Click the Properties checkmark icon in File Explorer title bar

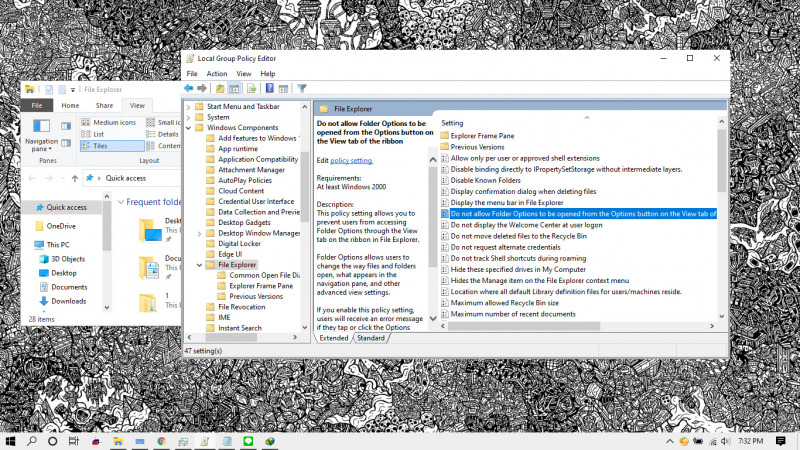pyautogui.click(x=49, y=89)
